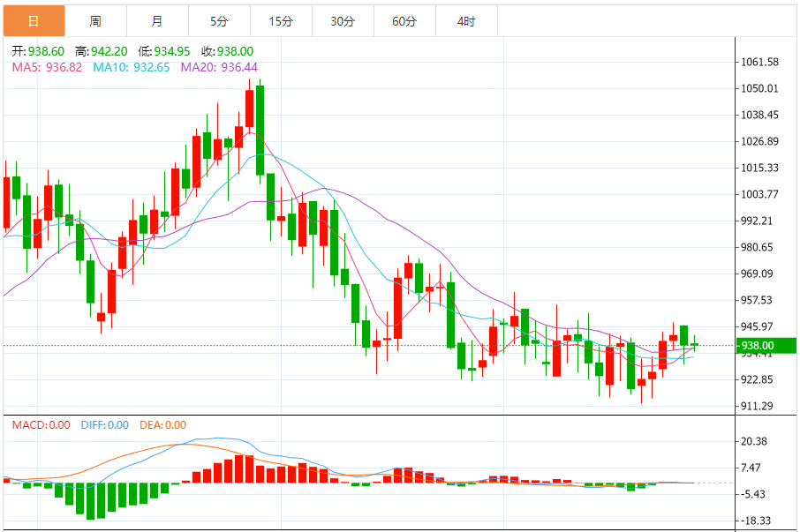The height and width of the screenshot is (532, 800).
Task: Click the 969.09 price axis label
Action: coord(757,273)
